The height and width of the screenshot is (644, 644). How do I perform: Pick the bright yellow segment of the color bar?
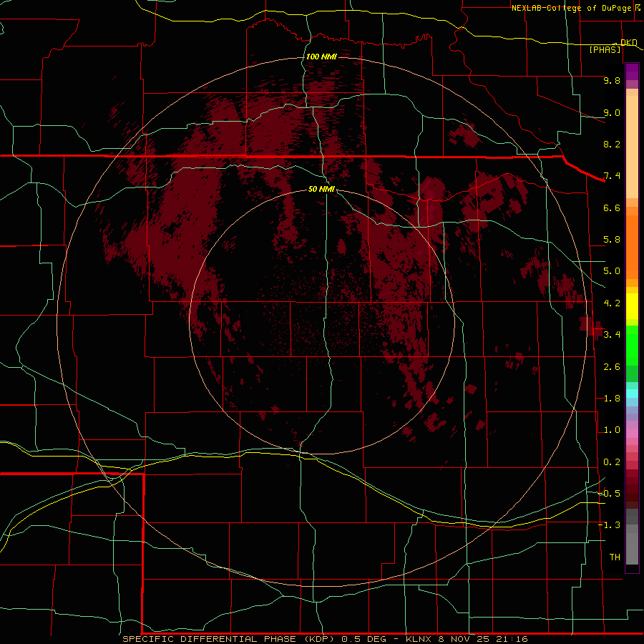coord(632,306)
